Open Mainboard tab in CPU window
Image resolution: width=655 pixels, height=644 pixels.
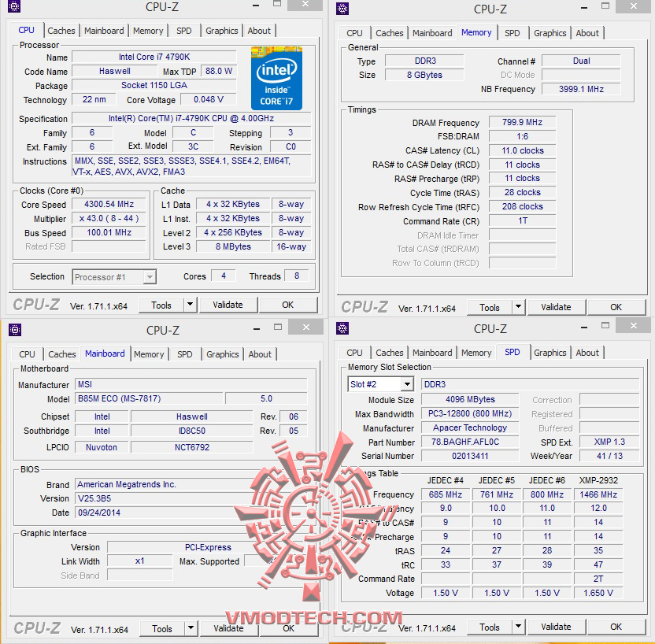(104, 31)
